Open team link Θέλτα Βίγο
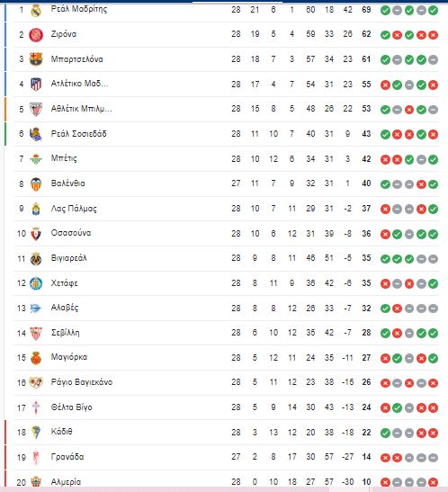The height and width of the screenshot is (492, 448). click(x=72, y=407)
